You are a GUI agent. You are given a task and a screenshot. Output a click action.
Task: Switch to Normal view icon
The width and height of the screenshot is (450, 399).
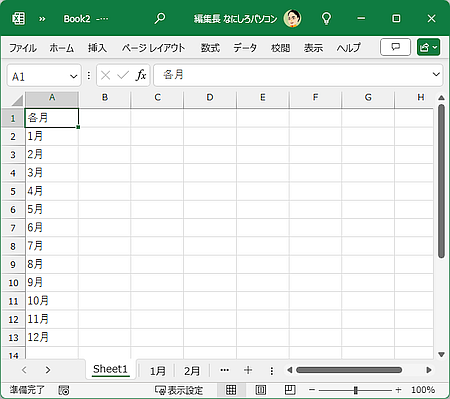pyautogui.click(x=231, y=390)
